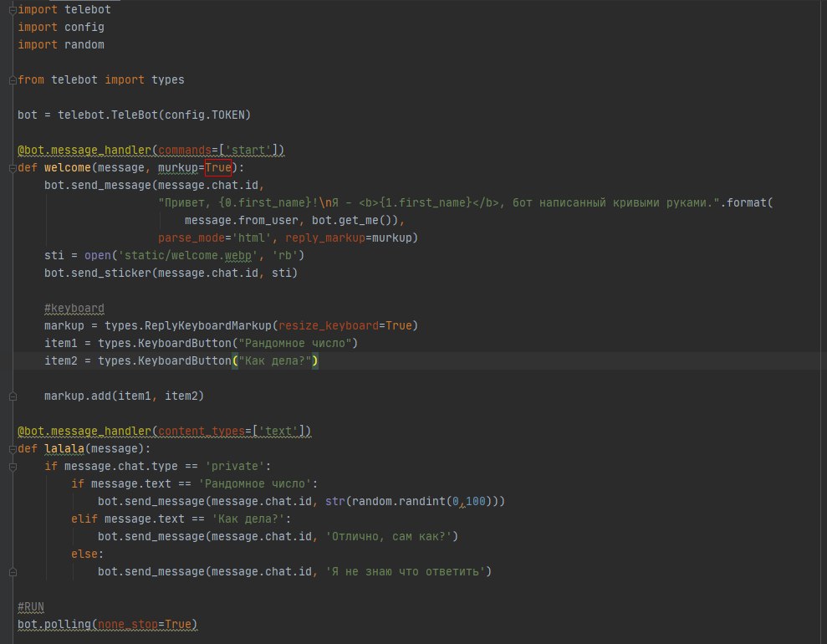Click 'message.from_user' argument
The width and height of the screenshot is (827, 644).
[x=241, y=220]
